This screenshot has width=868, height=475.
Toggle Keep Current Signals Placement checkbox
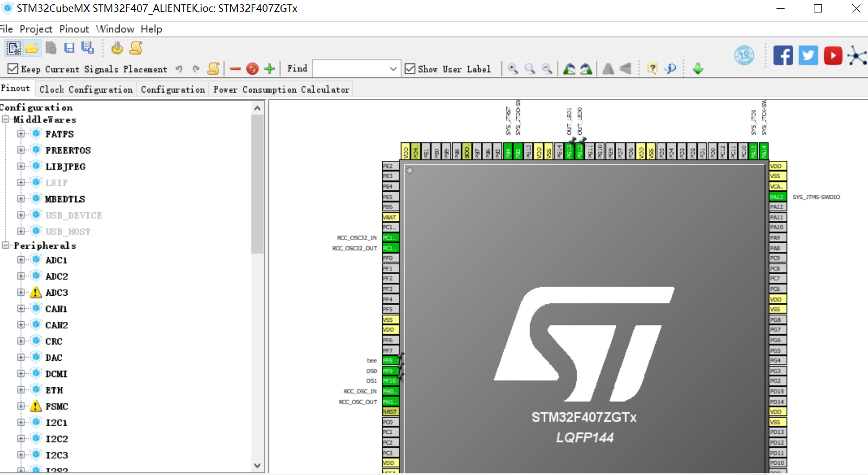click(x=13, y=69)
